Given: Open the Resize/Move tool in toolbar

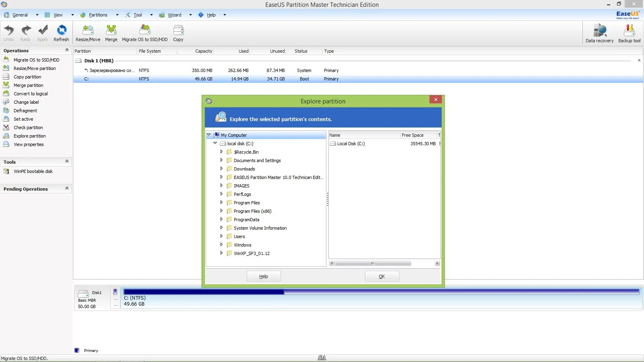Looking at the screenshot, I should pyautogui.click(x=88, y=33).
